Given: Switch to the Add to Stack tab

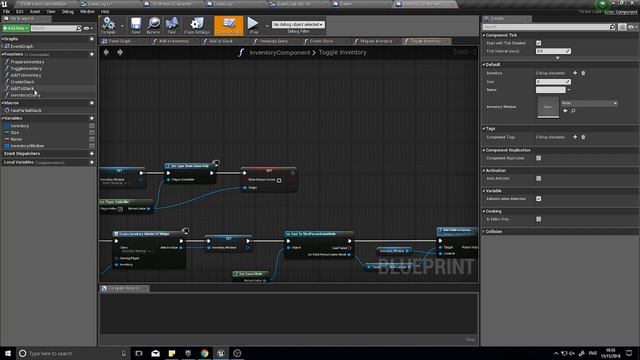Looking at the screenshot, I should coord(220,41).
